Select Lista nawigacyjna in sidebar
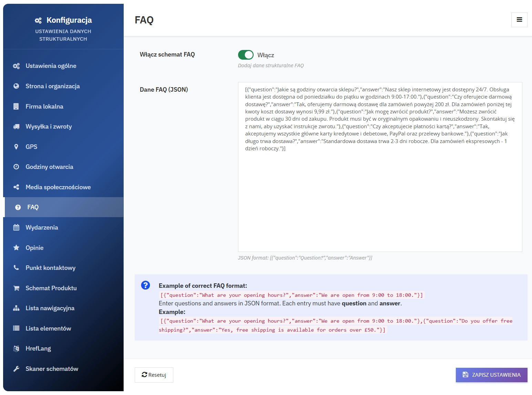Image resolution: width=532 pixels, height=395 pixels. pyautogui.click(x=50, y=308)
